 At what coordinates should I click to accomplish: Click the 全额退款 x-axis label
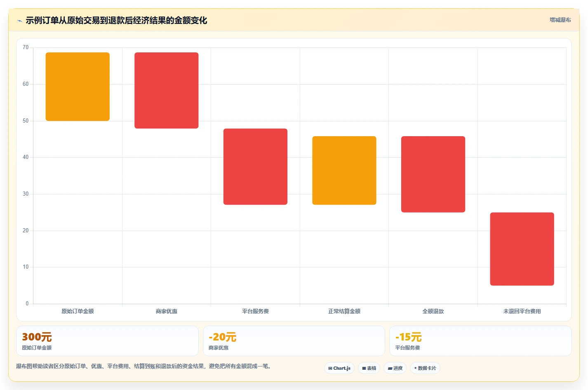click(433, 311)
